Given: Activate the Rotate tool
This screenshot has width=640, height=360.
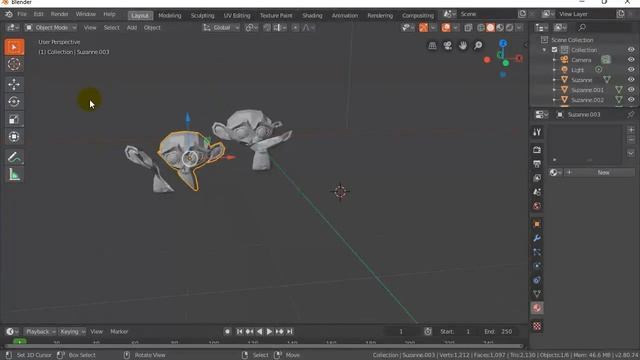Looking at the screenshot, I should (x=14, y=102).
